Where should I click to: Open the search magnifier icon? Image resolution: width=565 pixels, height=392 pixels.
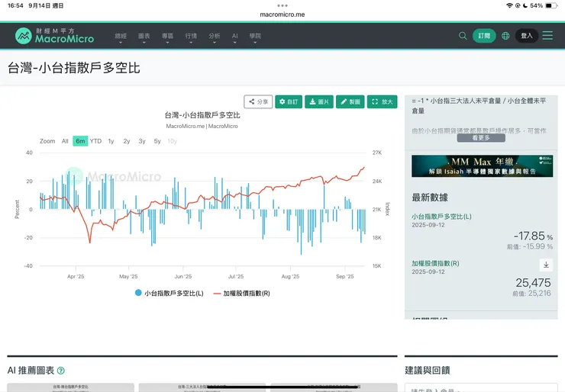[463, 36]
